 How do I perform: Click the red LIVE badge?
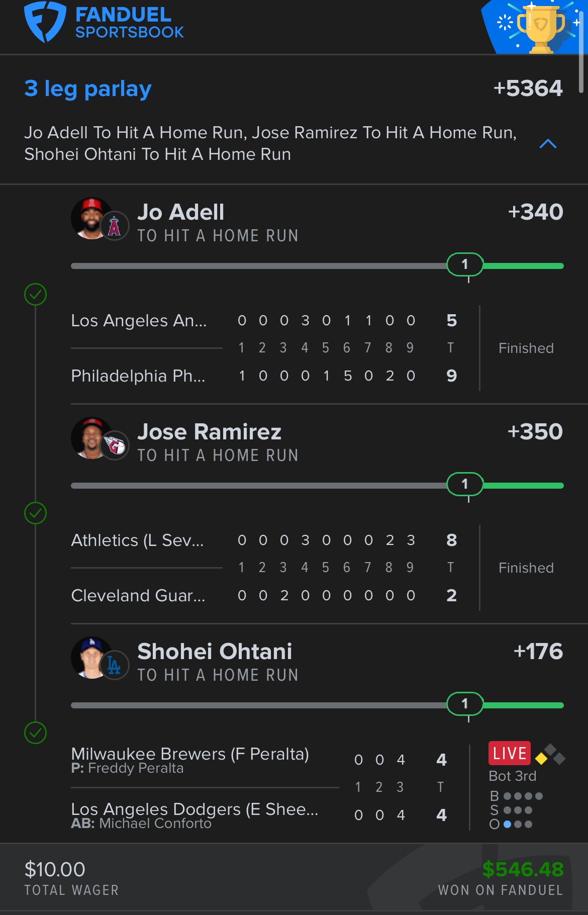pyautogui.click(x=509, y=753)
